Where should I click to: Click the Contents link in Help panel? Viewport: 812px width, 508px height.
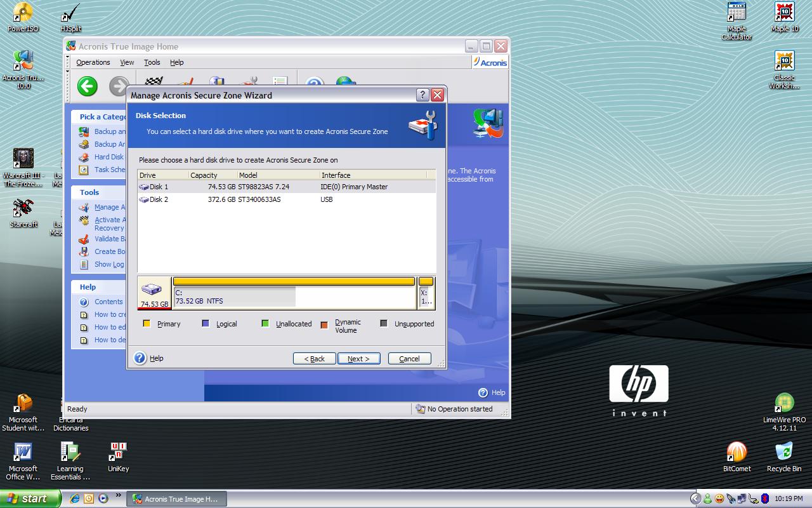(108, 302)
